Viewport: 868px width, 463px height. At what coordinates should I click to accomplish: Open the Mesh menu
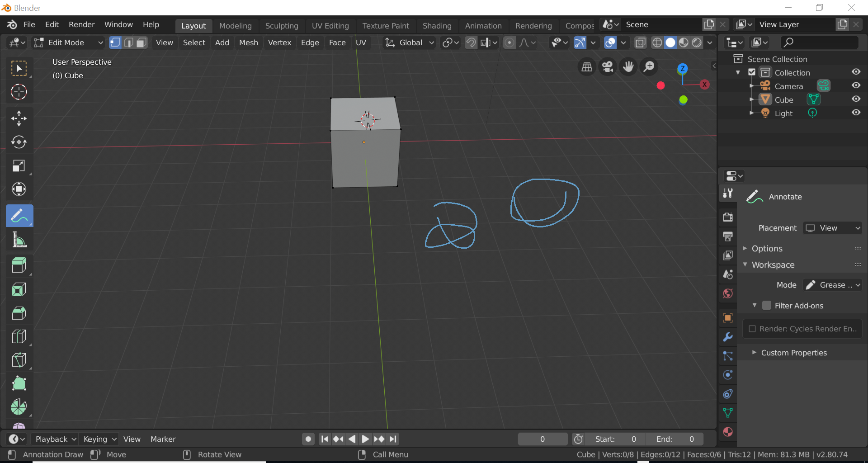pos(248,43)
